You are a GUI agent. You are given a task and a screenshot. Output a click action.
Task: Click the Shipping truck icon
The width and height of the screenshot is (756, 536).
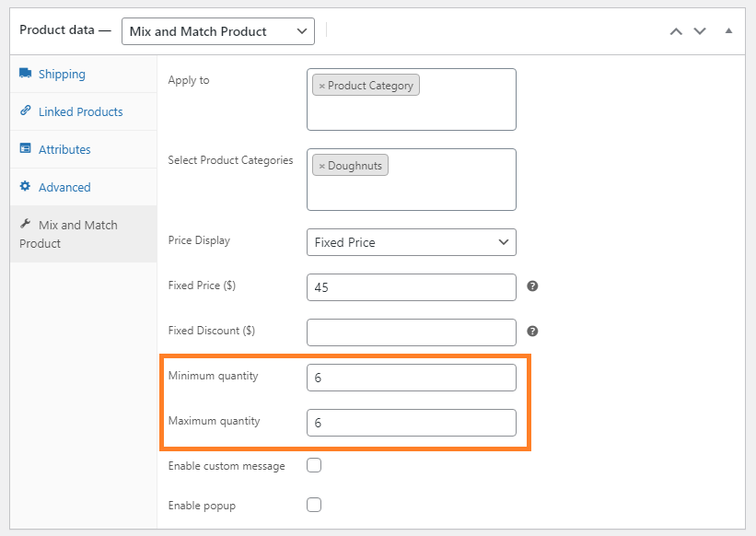pyautogui.click(x=25, y=73)
